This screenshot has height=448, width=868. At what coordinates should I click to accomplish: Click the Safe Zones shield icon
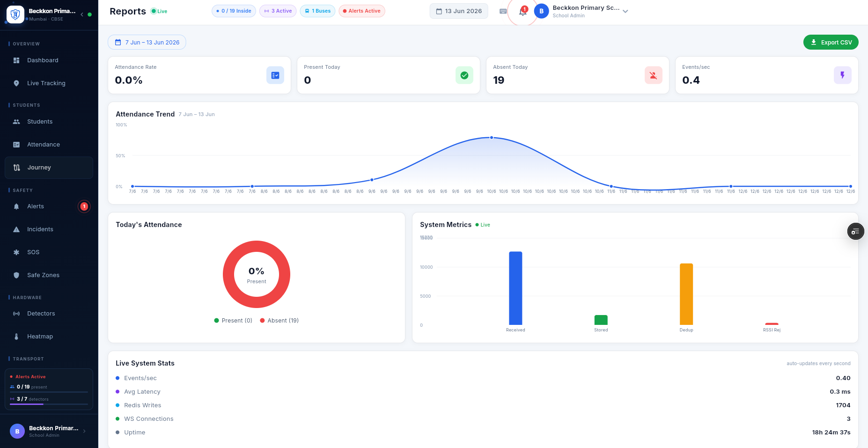(16, 275)
